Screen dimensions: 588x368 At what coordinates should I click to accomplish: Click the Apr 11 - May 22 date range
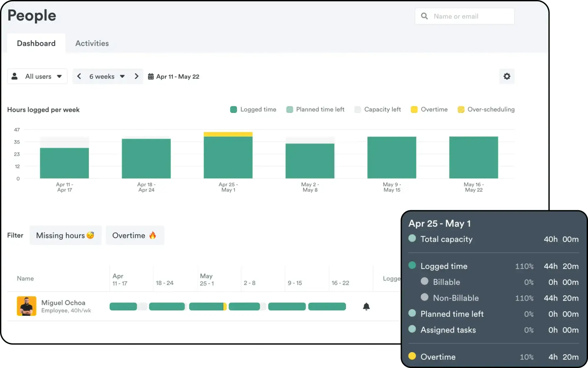tap(178, 77)
